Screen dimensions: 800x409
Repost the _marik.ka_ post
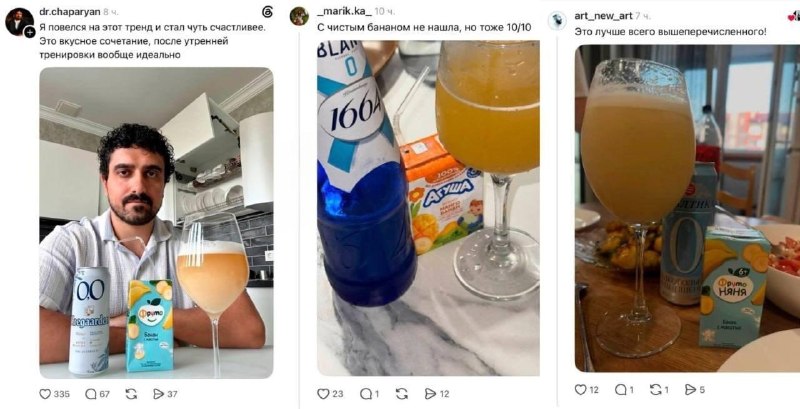coord(402,394)
